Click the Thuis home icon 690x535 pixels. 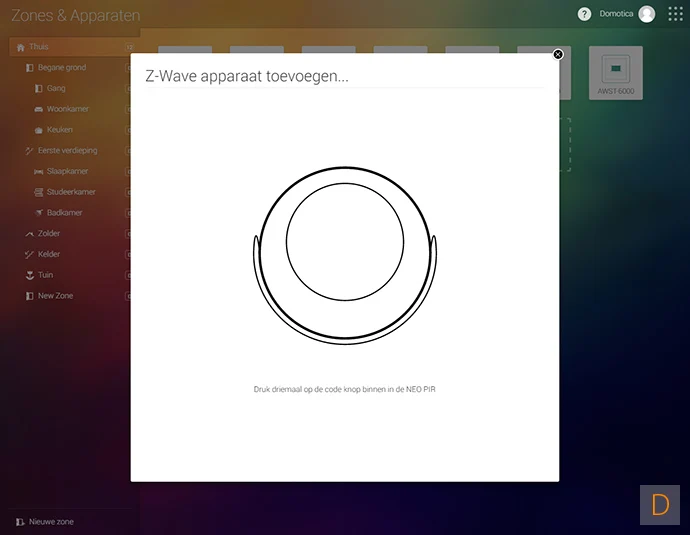(x=20, y=47)
